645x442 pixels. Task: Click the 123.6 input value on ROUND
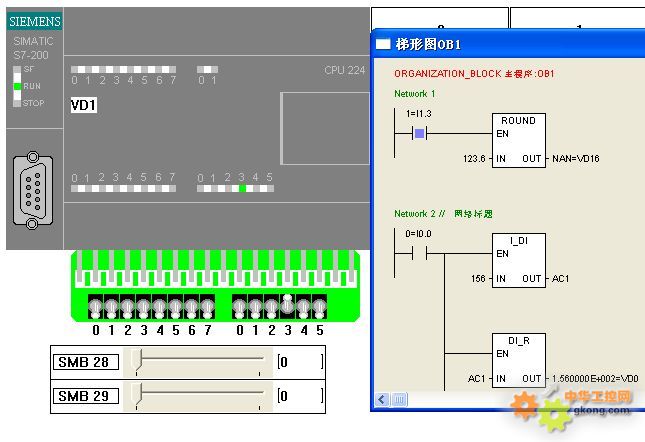coord(474,159)
